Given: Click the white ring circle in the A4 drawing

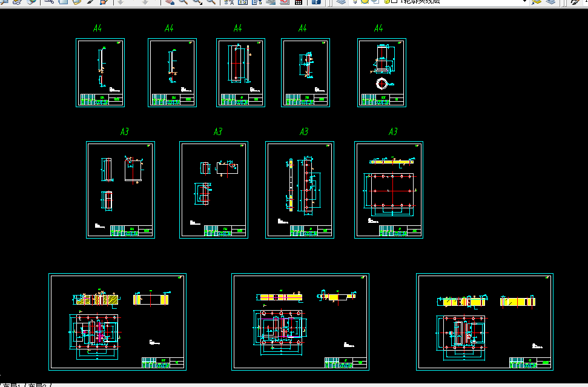Looking at the screenshot, I should click(x=382, y=83).
